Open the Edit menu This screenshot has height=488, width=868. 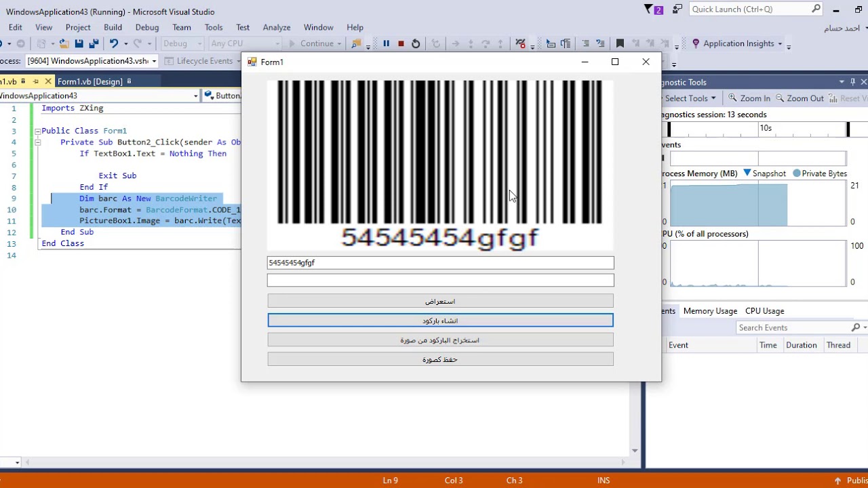[x=15, y=27]
